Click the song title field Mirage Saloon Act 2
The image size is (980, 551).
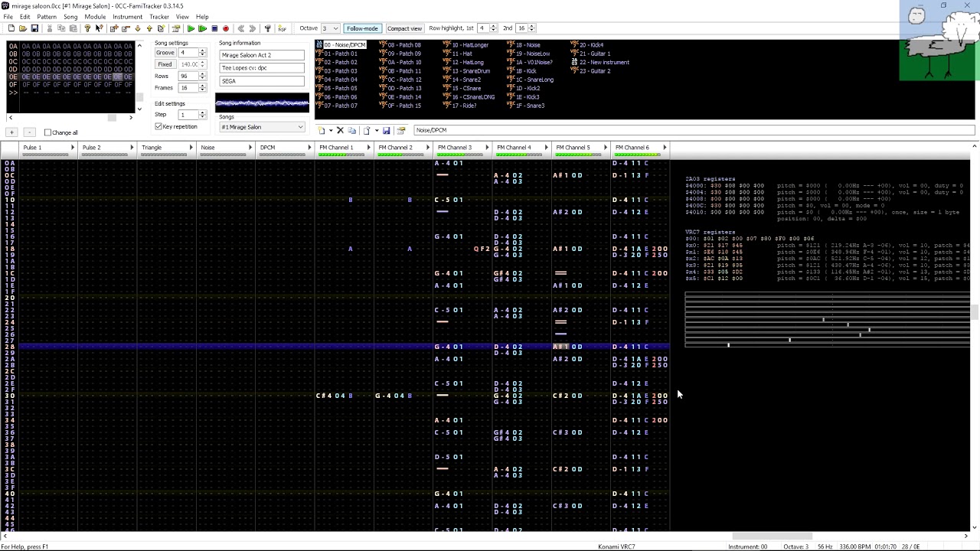point(262,55)
